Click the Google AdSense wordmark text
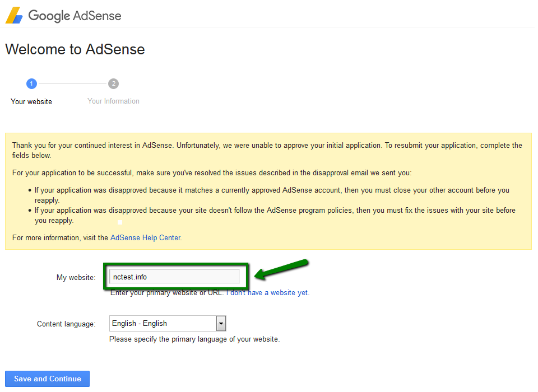 pyautogui.click(x=75, y=16)
